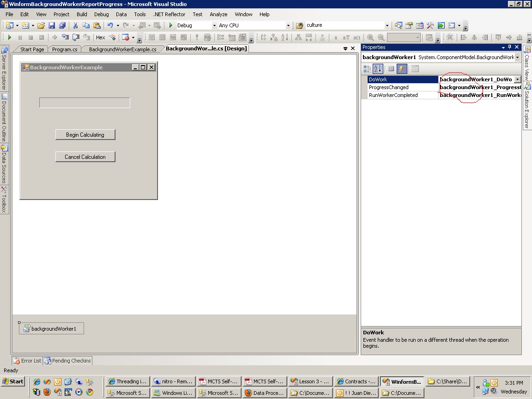Open the find box dropdown containing culture
Screen dimensions: 532x399
387,25
